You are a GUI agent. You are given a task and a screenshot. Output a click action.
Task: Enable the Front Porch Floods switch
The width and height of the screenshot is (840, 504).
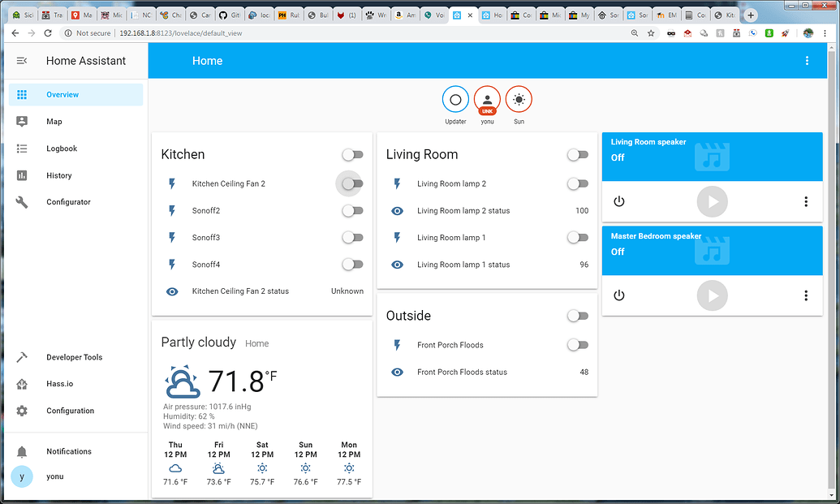pos(578,344)
